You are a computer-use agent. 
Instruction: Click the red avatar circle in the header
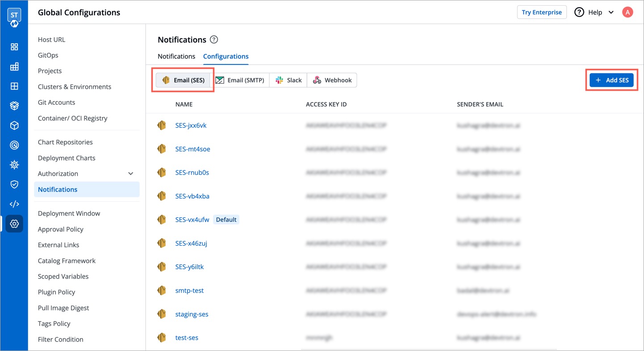627,12
